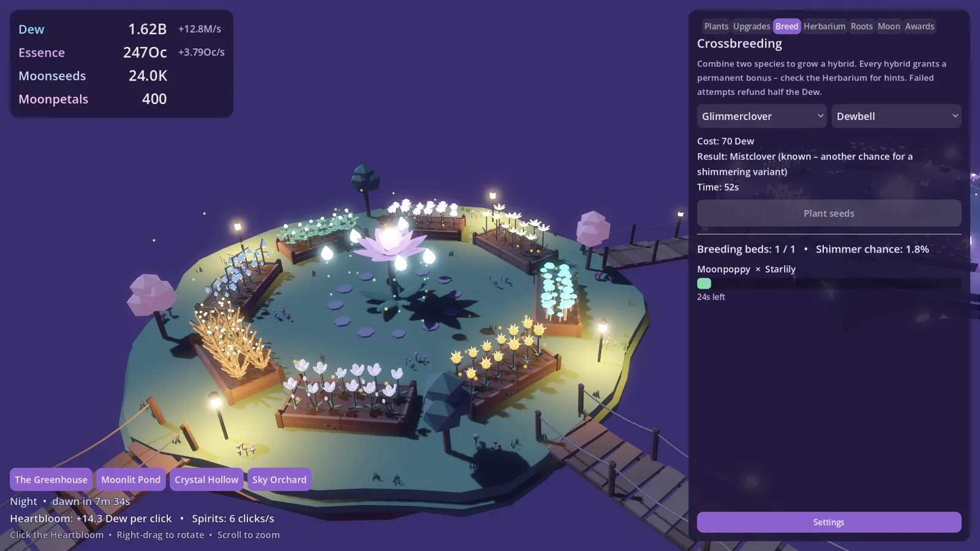Go to the Roots tab
The height and width of the screenshot is (551, 980).
[861, 26]
